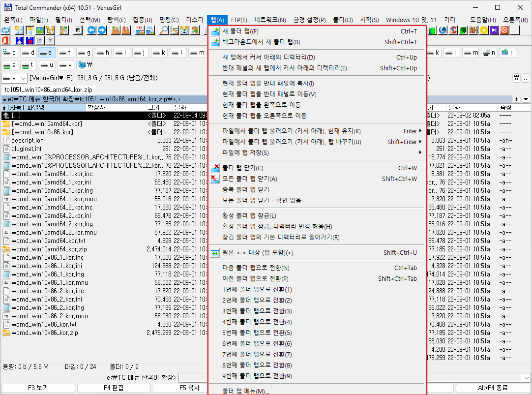532x395 pixels.
Task: Go to root with right panel ₩ button
Action: tap(516, 78)
